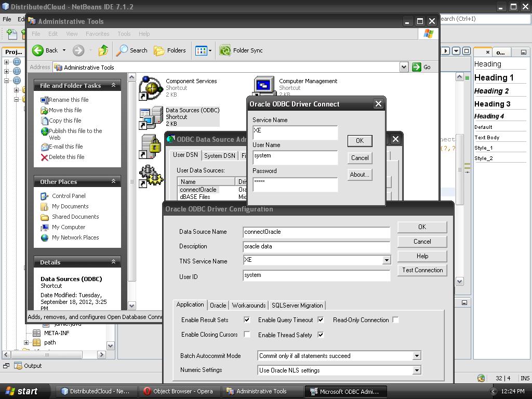Viewport: 532px width, 399px height.
Task: Select the padlock server shortcut icon
Action: (150, 146)
